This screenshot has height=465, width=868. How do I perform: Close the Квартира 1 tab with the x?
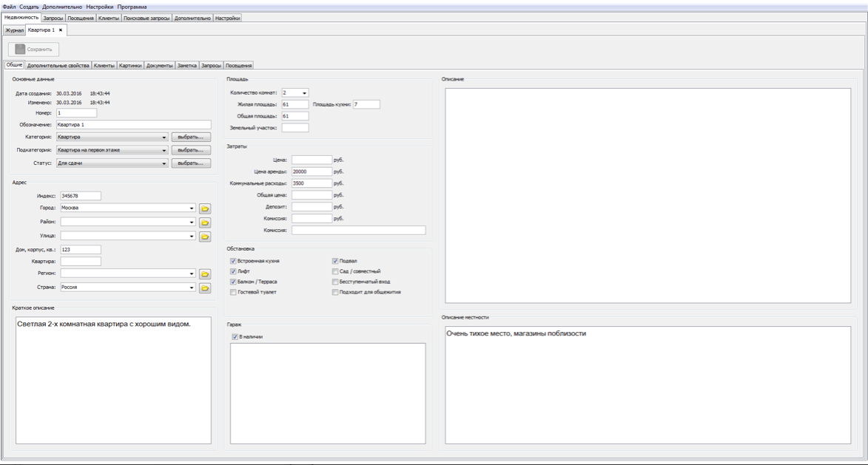(61, 30)
